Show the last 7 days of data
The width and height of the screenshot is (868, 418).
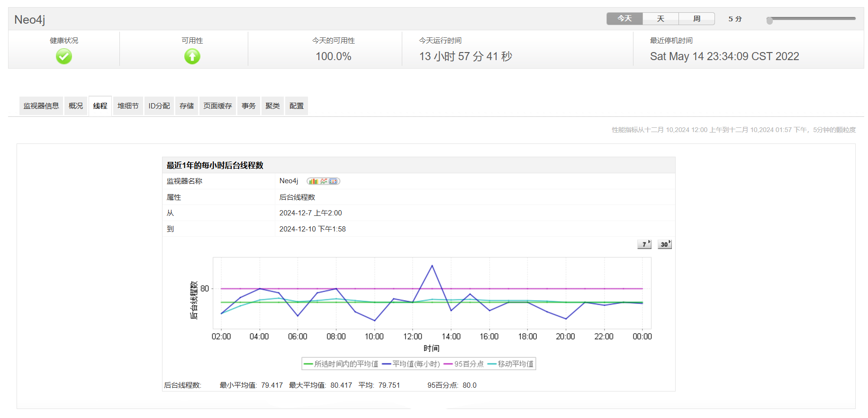point(644,244)
